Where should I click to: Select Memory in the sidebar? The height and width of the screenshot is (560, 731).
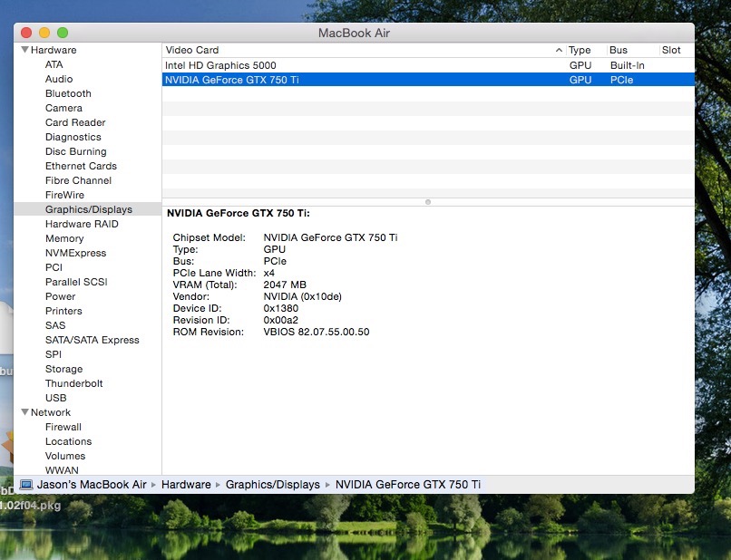(64, 238)
